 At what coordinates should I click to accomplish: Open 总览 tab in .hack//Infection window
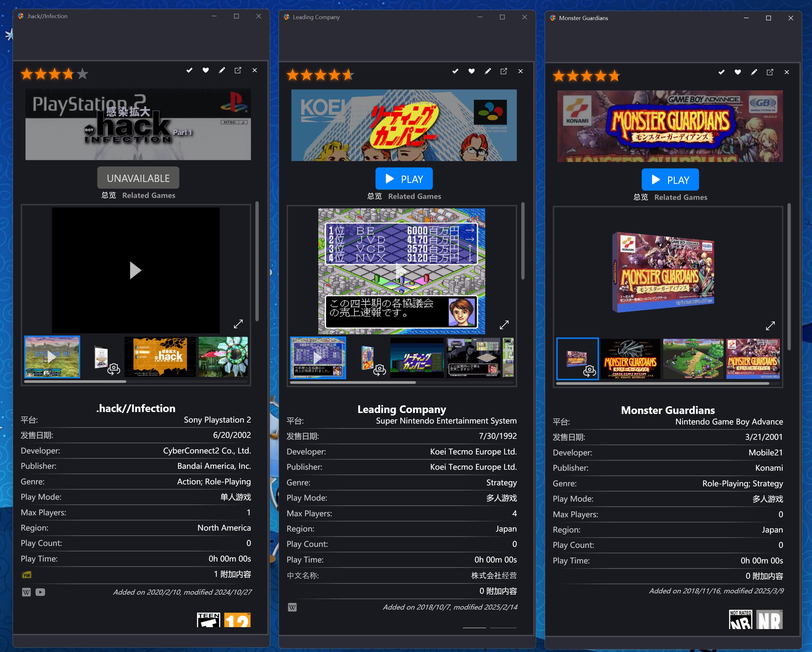(x=109, y=196)
